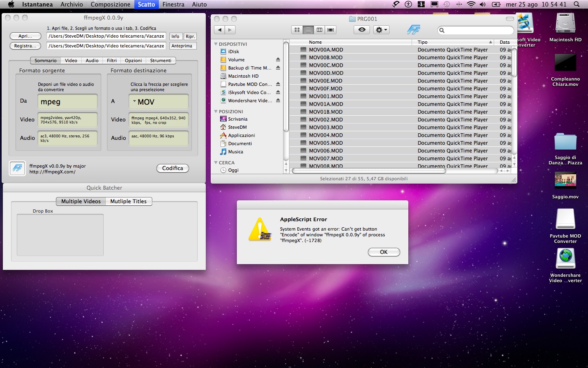Collapse the CERCA sidebar section
This screenshot has height=368, width=588.
pos(216,162)
